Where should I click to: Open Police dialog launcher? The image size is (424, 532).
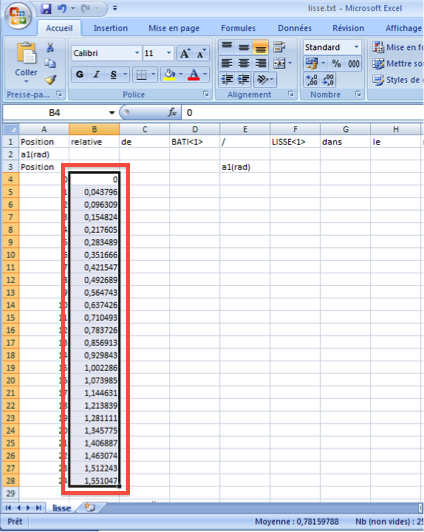point(206,94)
